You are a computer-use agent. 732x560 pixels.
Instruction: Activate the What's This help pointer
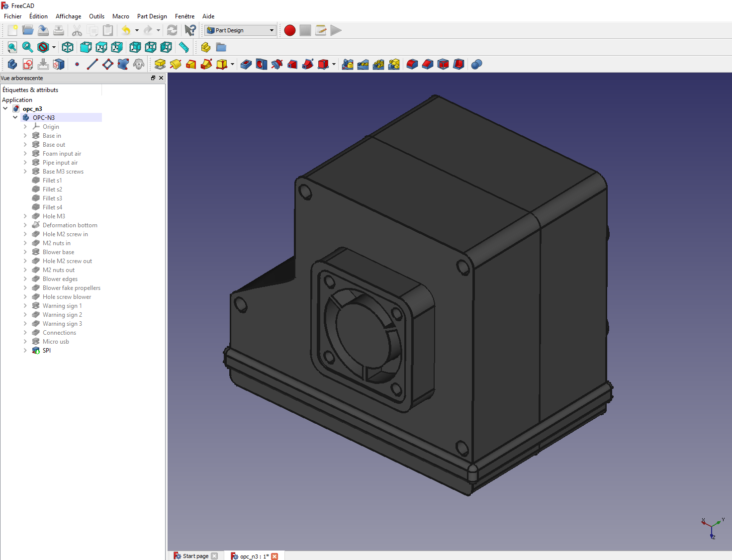(190, 30)
